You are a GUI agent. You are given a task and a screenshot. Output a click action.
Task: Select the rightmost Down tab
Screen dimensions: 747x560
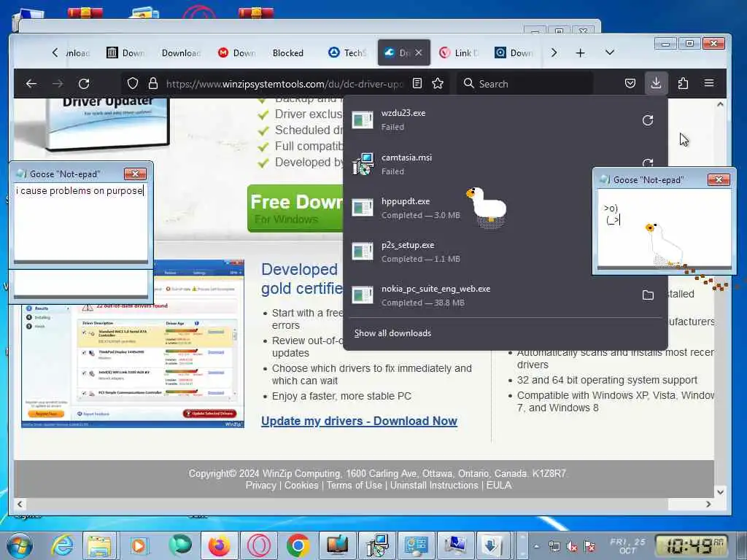click(514, 52)
